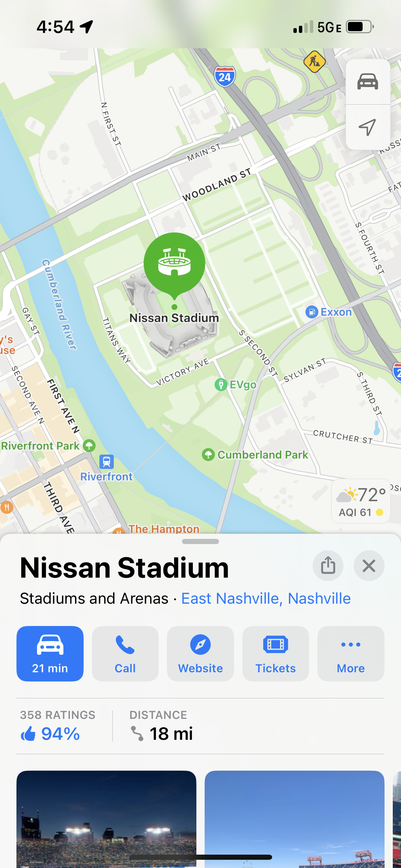Open the stadium Website
Screen dimensions: 401x868
coord(200,653)
